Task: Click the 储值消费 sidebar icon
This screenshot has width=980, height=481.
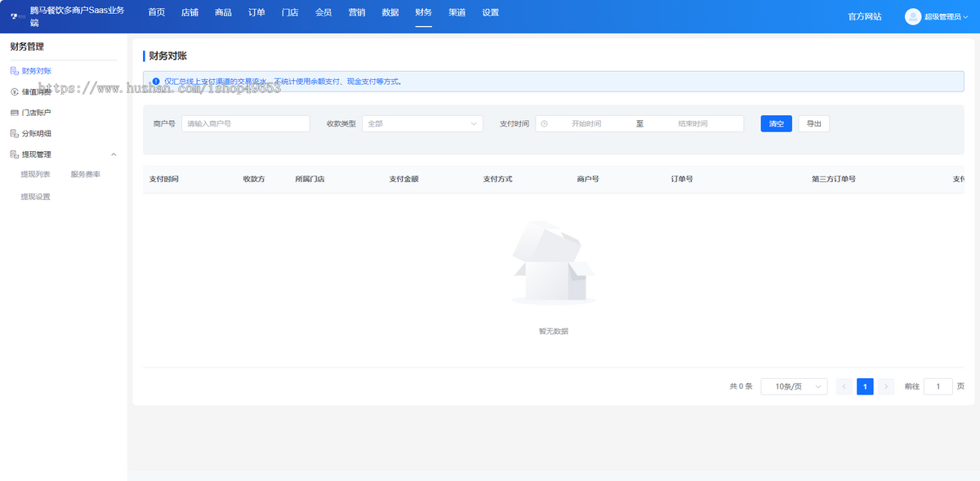Action: pyautogui.click(x=14, y=91)
